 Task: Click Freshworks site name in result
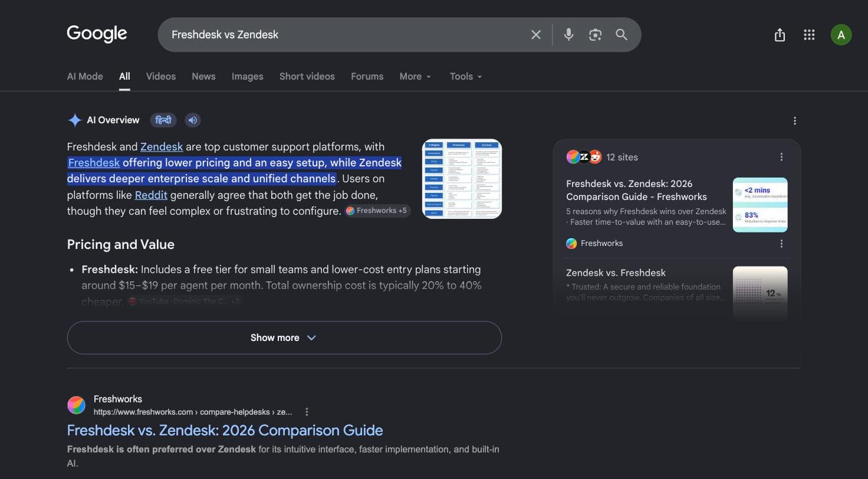pos(118,399)
